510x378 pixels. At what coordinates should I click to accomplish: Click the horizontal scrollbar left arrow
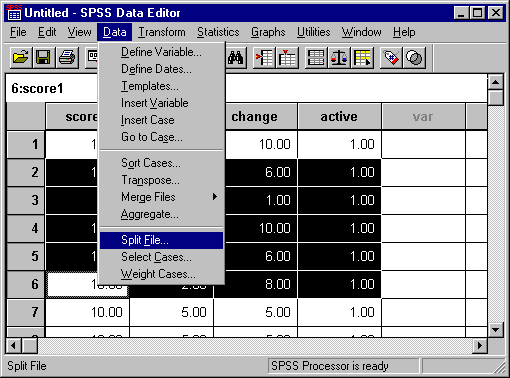click(14, 346)
